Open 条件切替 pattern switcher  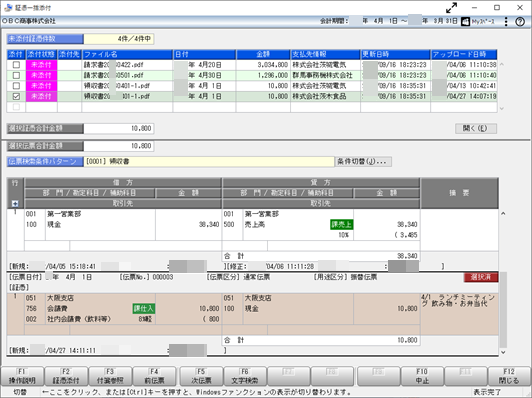pyautogui.click(x=363, y=162)
